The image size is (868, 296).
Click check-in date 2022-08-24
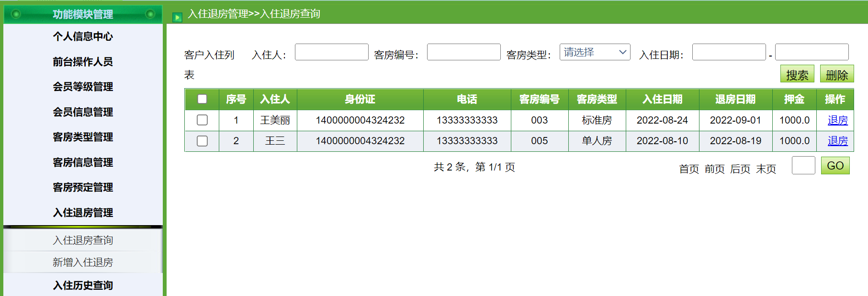point(662,120)
